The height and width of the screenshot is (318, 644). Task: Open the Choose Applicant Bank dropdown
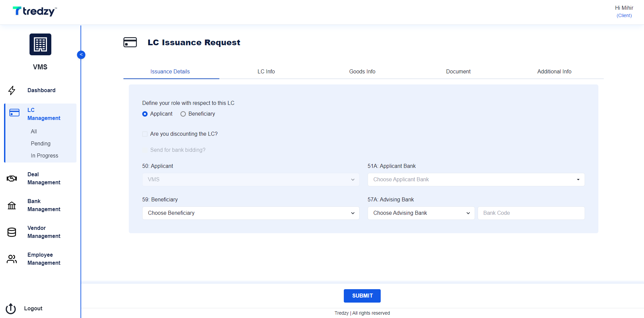click(476, 180)
